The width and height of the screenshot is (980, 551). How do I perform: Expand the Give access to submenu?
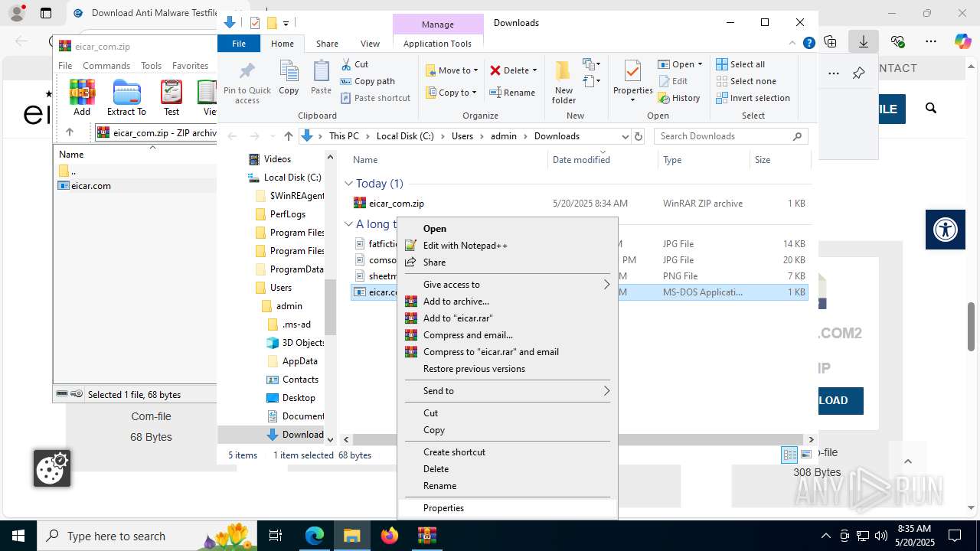pos(508,285)
